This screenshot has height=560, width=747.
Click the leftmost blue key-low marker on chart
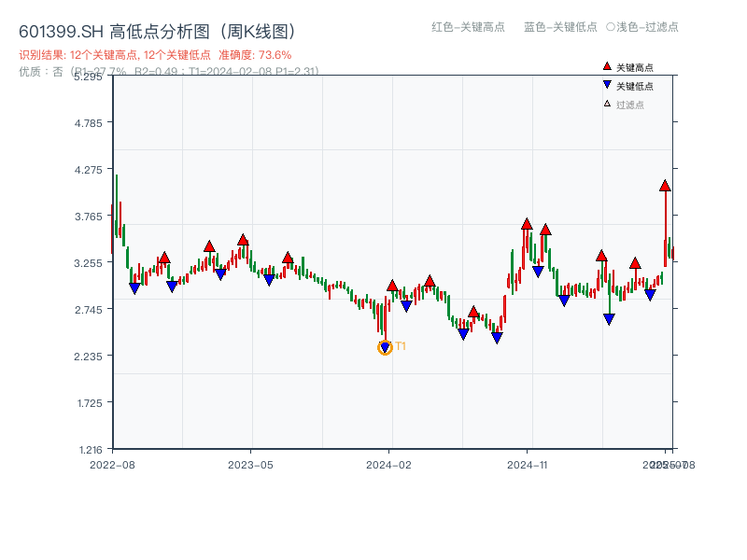pos(134,288)
